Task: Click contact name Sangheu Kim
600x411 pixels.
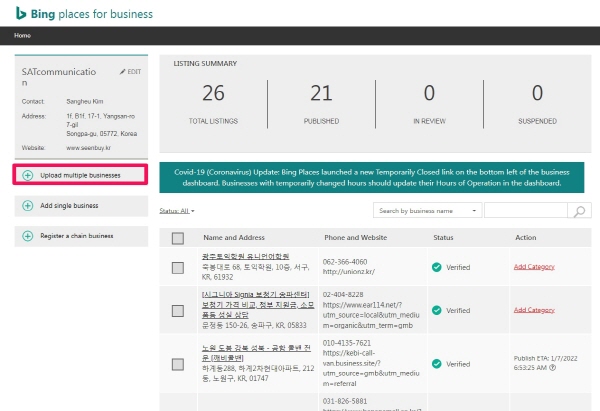Action: pos(85,101)
